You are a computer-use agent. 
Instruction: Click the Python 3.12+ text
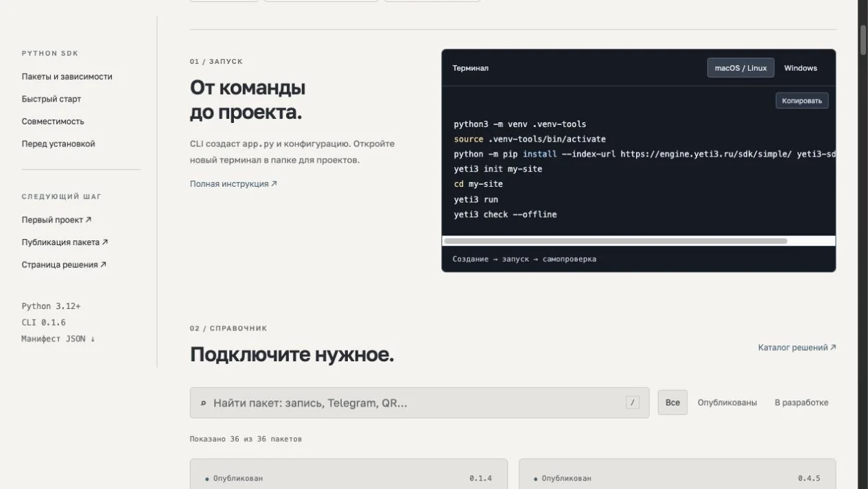point(51,306)
